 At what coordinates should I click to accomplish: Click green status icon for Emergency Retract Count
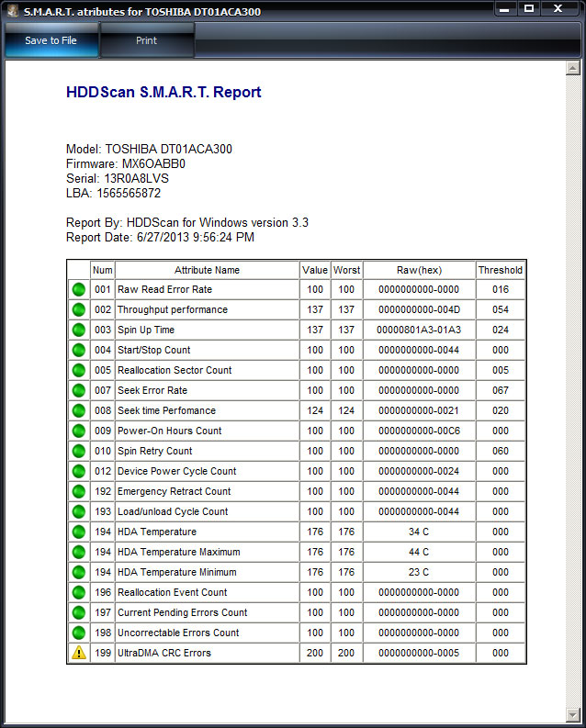click(x=79, y=492)
